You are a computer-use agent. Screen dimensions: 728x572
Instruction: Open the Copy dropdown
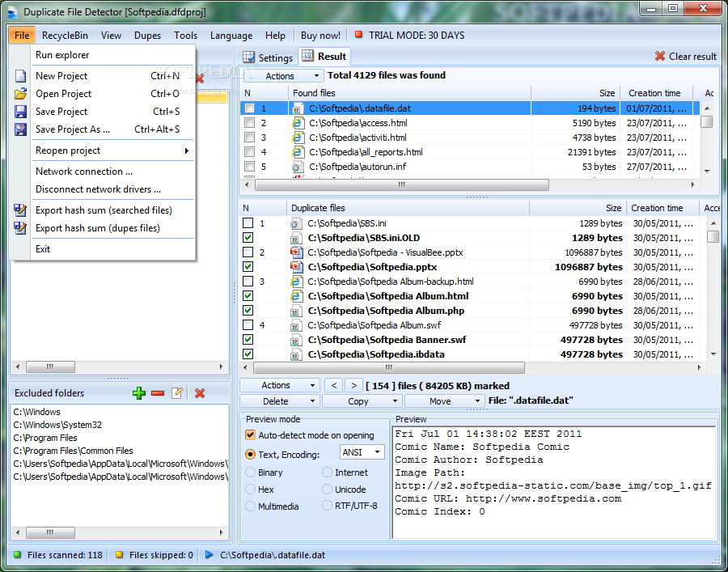tap(362, 401)
